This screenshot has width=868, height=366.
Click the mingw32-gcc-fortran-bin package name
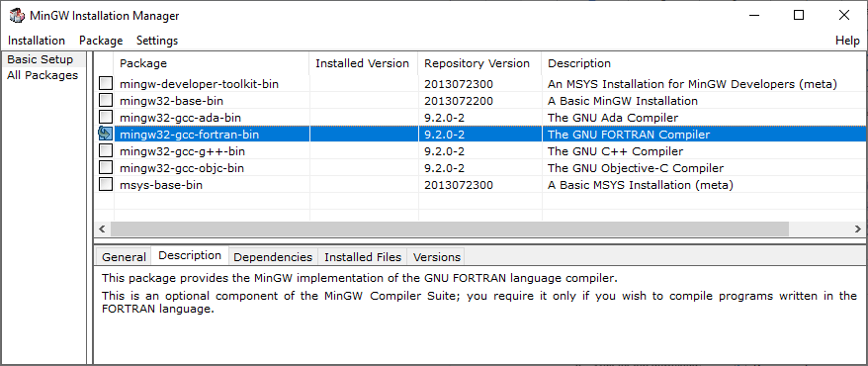click(x=190, y=134)
